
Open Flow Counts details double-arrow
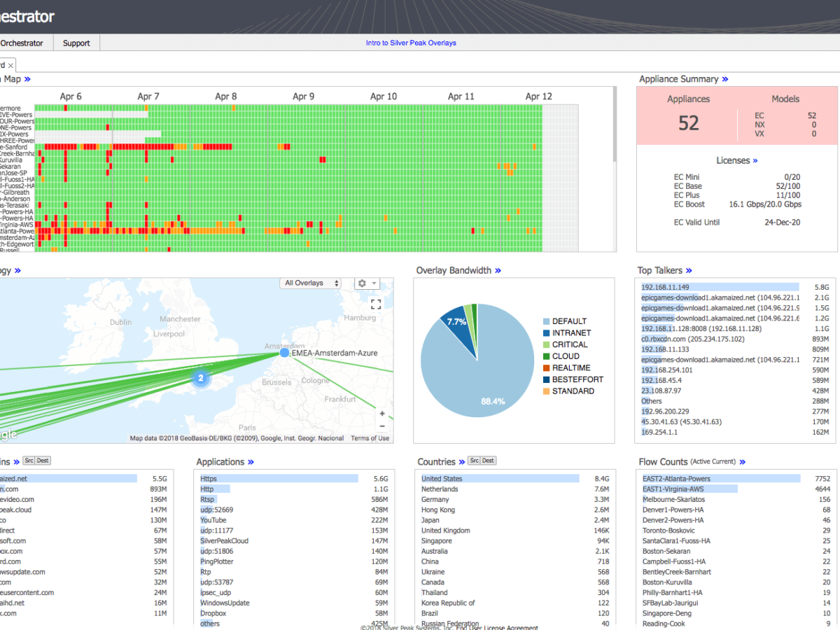[x=742, y=462]
